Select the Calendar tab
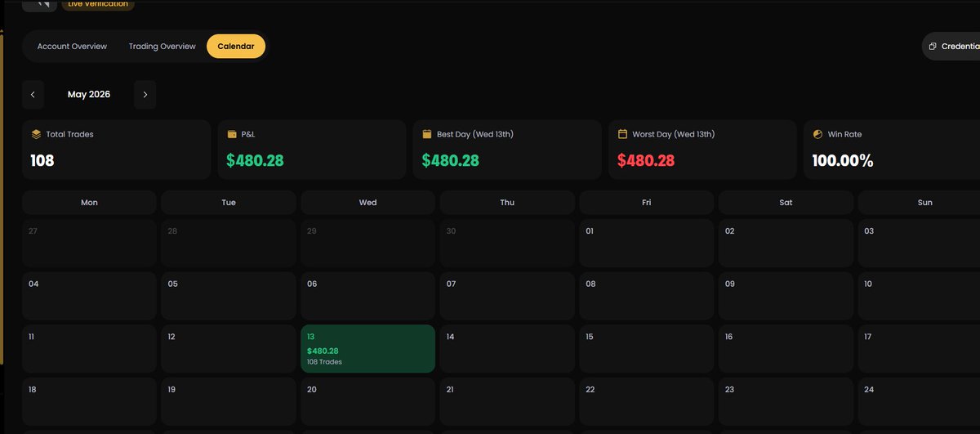Viewport: 980px width, 434px height. 236,47
